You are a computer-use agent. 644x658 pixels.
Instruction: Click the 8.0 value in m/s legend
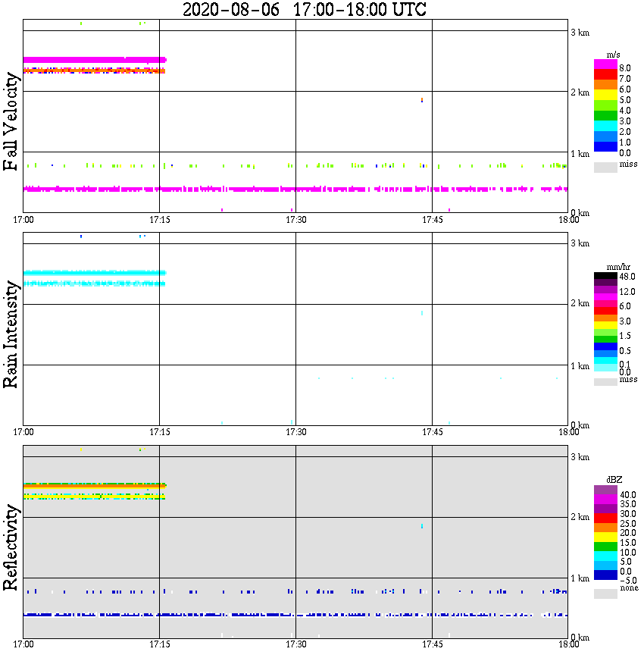625,68
